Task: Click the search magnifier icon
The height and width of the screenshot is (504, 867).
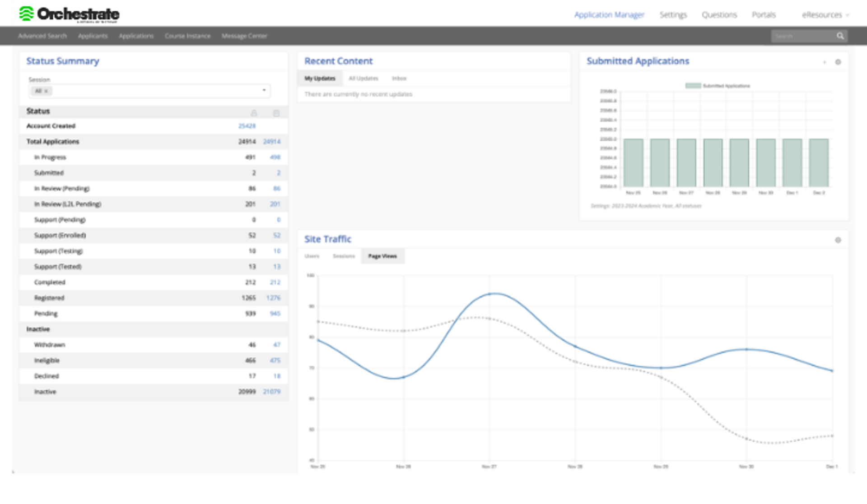Action: coord(840,36)
